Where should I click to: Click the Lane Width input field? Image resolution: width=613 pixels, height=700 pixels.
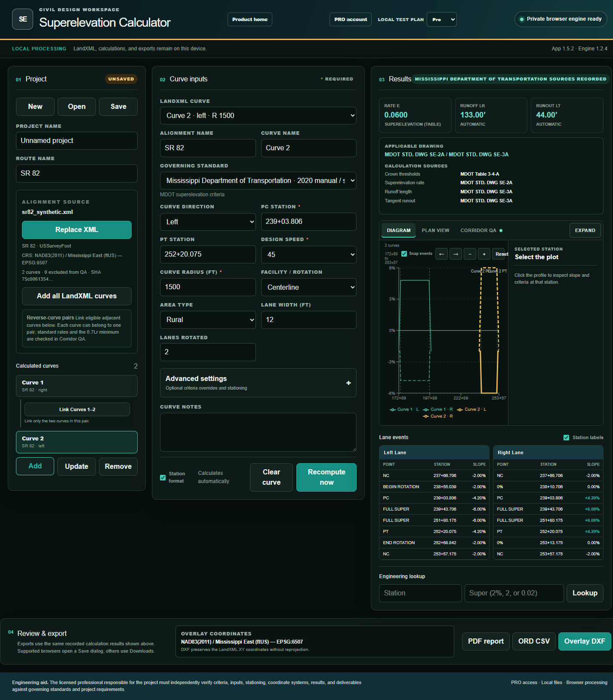coord(309,320)
